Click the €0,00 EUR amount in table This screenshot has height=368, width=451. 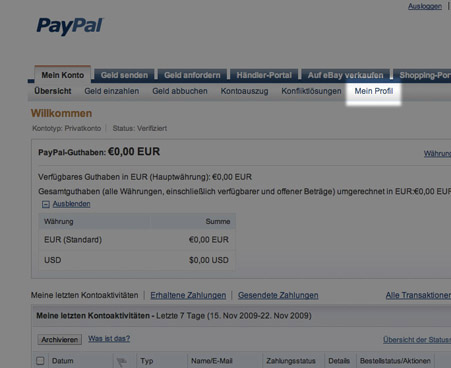coord(209,240)
